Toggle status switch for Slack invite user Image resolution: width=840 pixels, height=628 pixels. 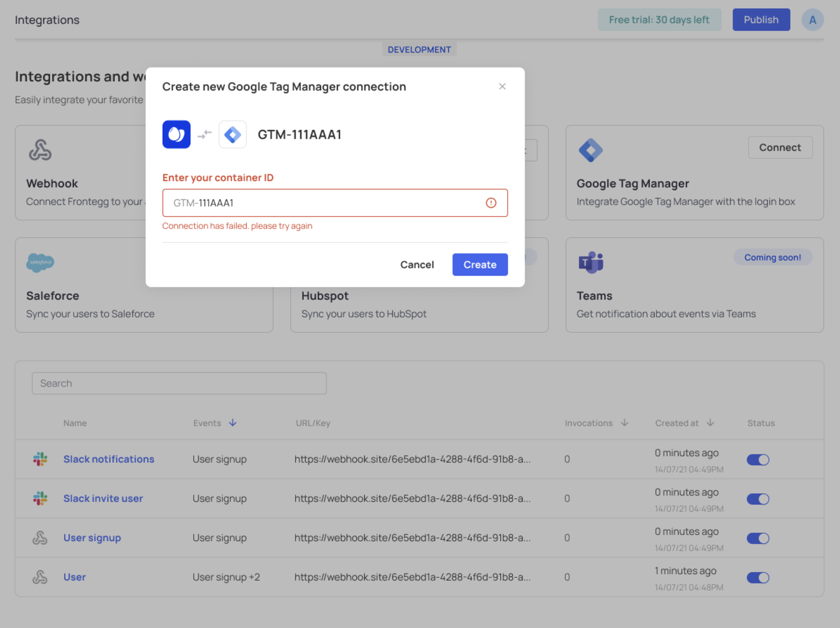758,499
